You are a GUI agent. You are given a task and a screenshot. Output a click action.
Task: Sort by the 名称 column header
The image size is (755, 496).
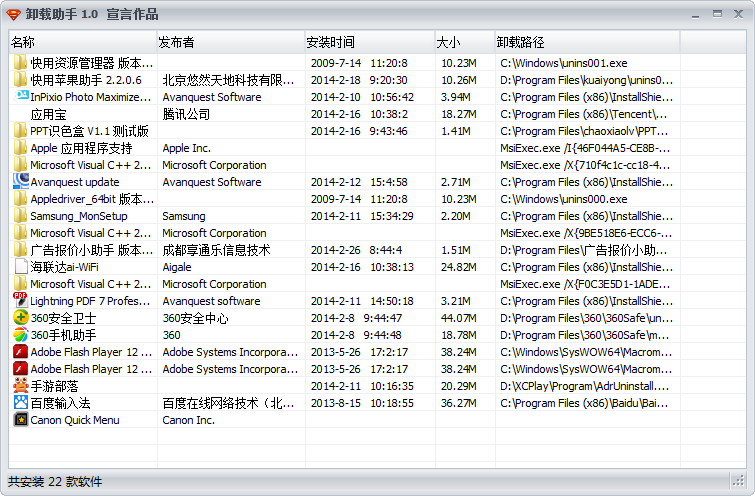(x=83, y=42)
